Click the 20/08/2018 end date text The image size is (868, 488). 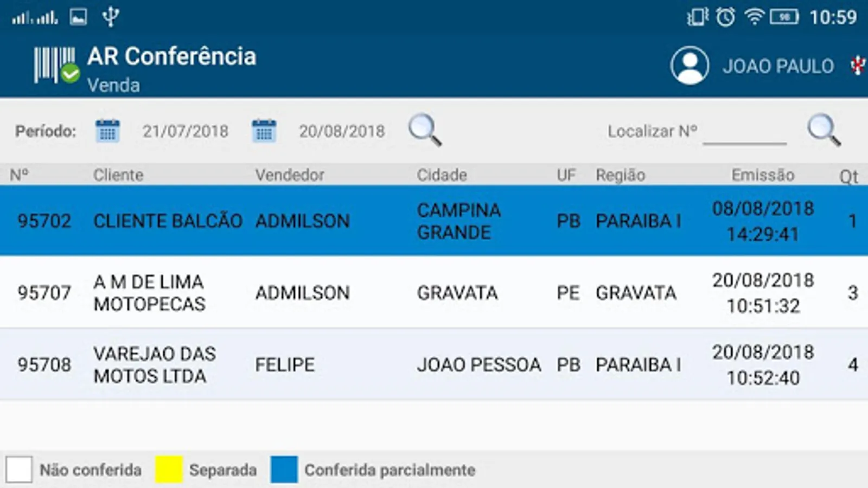(x=342, y=131)
